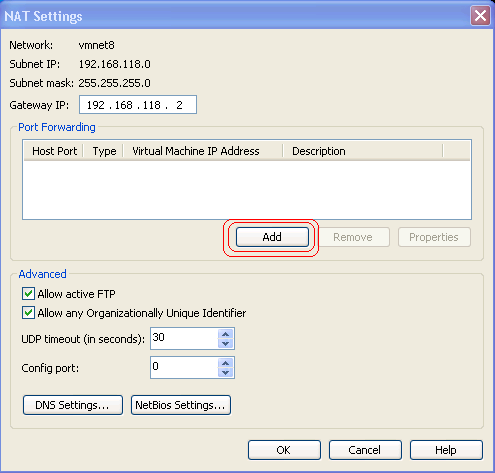Click the Gateway IP address field
Image resolution: width=495 pixels, height=473 pixels.
click(138, 105)
